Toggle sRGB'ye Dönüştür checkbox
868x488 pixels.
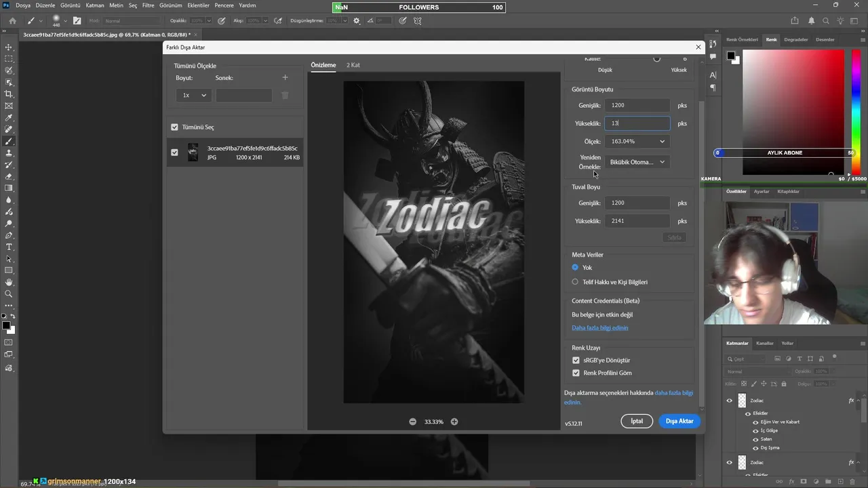(x=576, y=361)
